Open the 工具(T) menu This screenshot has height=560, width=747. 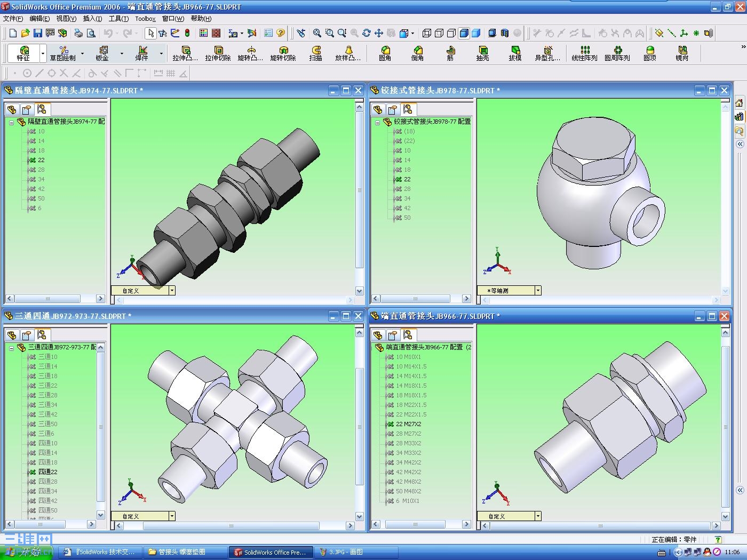coord(118,19)
